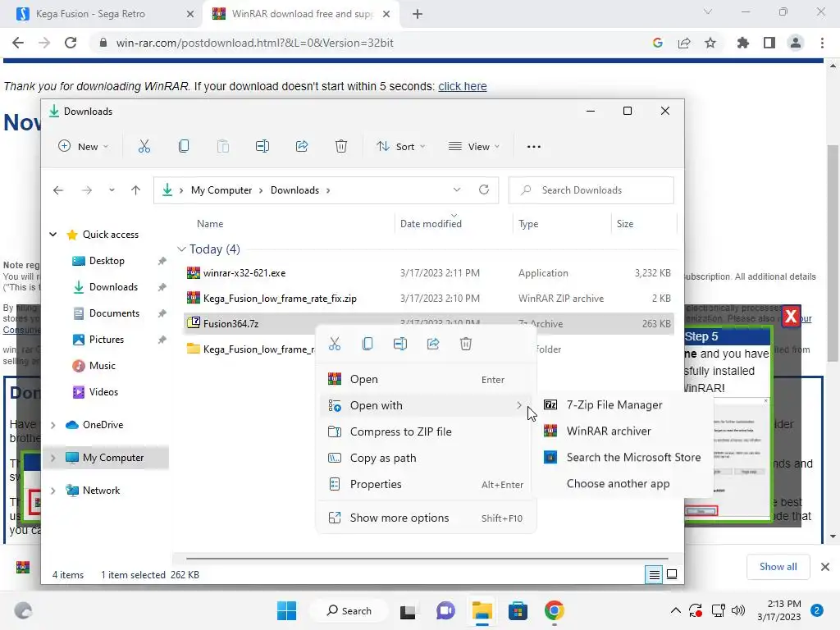The width and height of the screenshot is (840, 630).
Task: Open Pictures in Quick access
Action: coord(106,340)
